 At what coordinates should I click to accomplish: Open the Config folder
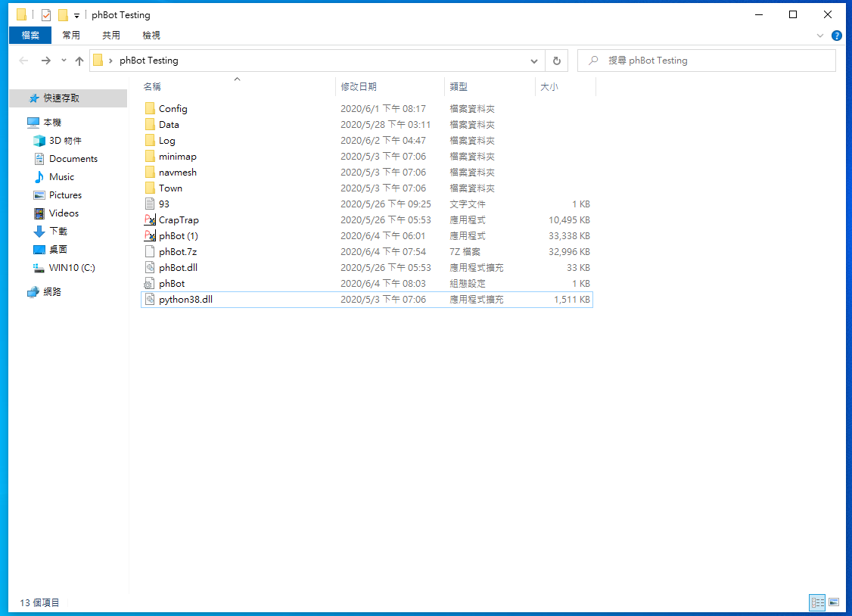[x=173, y=109]
